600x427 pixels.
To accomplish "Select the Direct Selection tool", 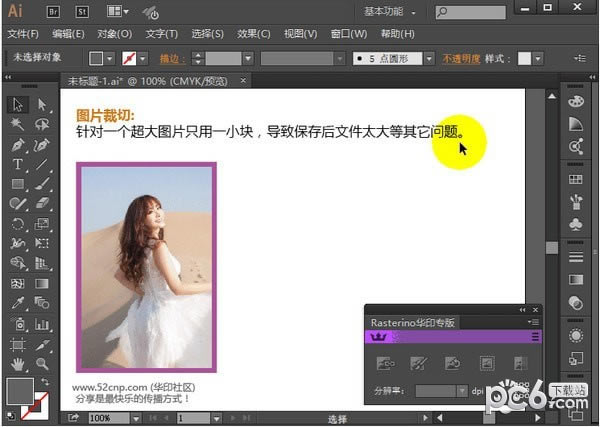I will pos(42,104).
